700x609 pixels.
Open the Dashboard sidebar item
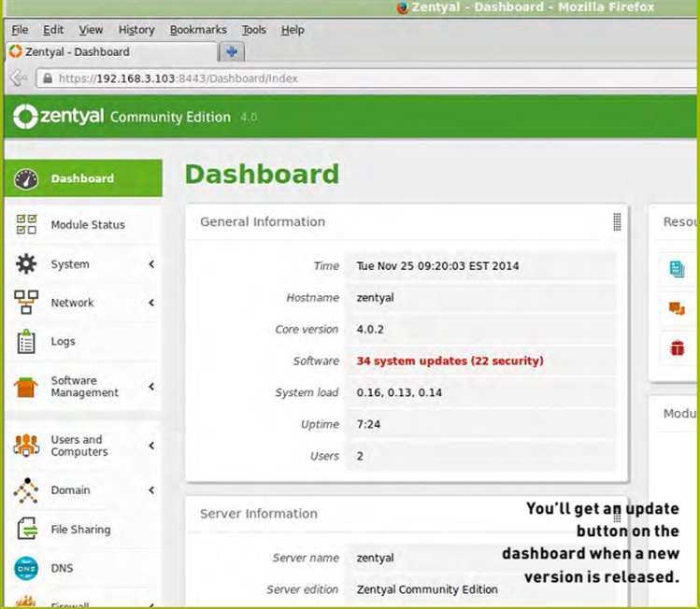tap(83, 178)
